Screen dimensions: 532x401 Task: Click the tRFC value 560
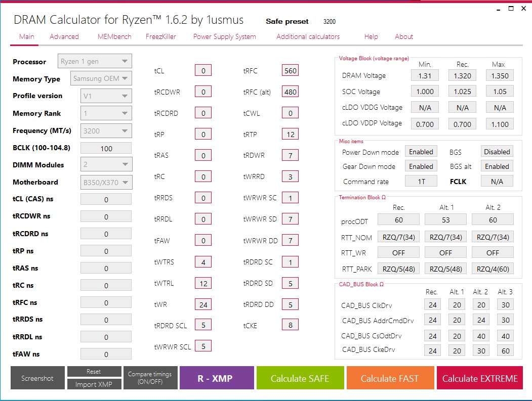291,70
